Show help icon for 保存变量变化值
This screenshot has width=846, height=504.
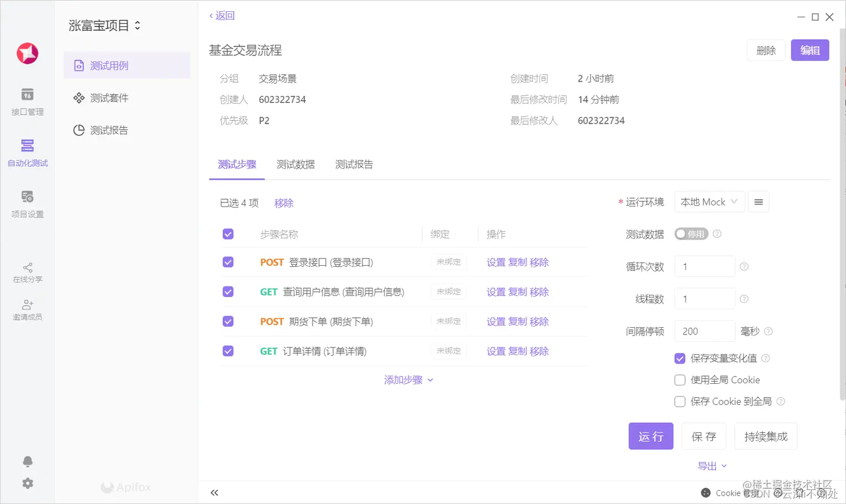click(766, 358)
